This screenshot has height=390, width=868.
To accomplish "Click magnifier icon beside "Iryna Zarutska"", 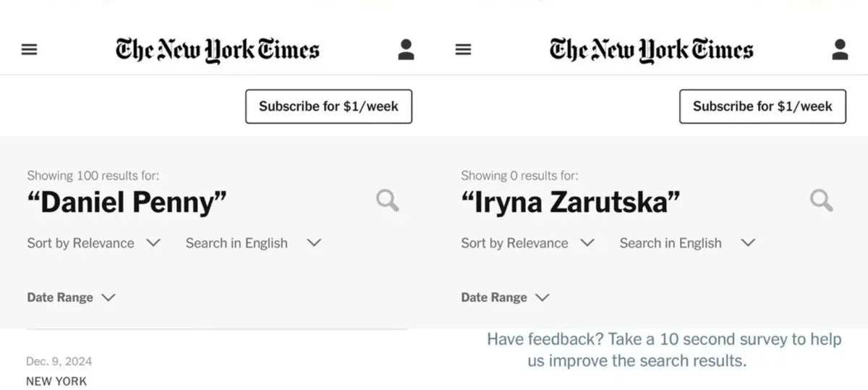I will 822,200.
